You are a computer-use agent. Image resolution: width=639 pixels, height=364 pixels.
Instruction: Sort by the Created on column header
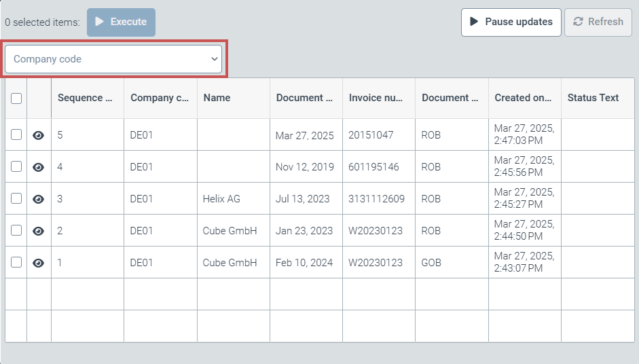click(x=524, y=98)
